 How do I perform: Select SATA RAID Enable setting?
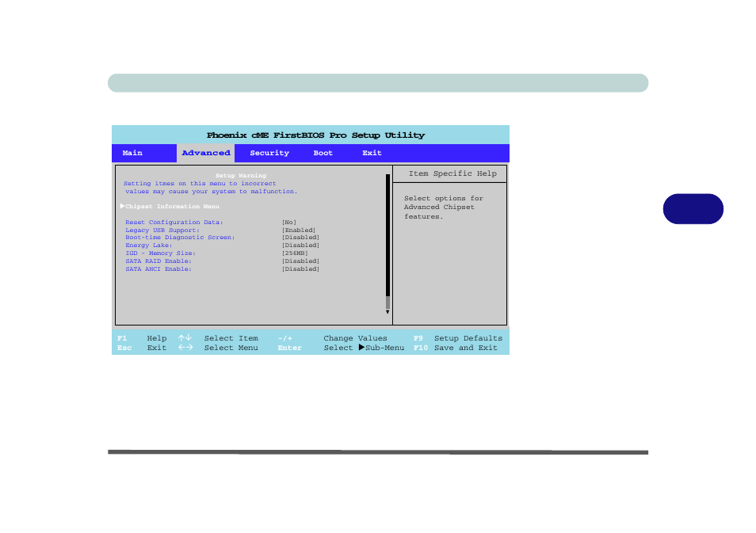[158, 261]
